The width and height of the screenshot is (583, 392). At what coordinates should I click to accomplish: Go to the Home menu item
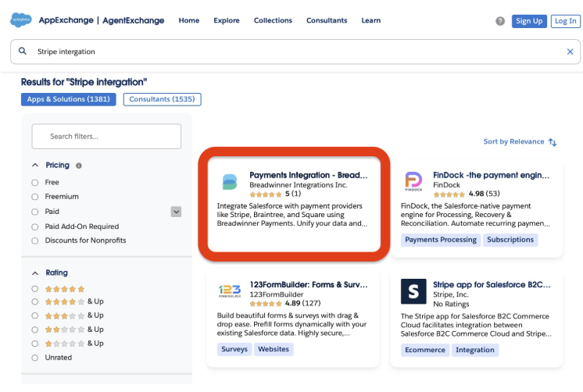189,20
